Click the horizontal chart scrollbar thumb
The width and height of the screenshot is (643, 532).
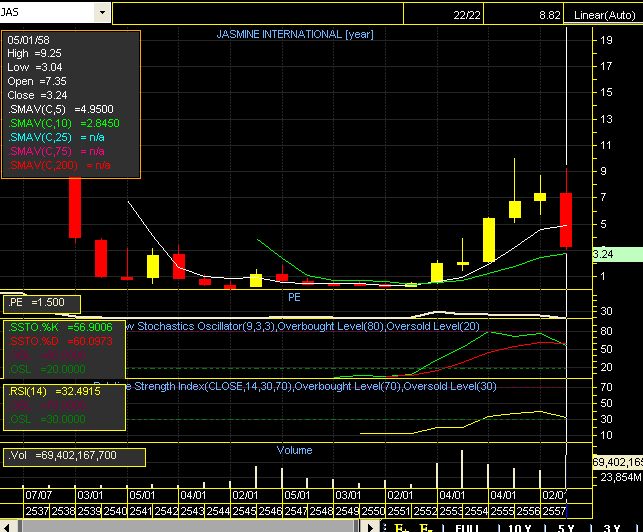189,527
